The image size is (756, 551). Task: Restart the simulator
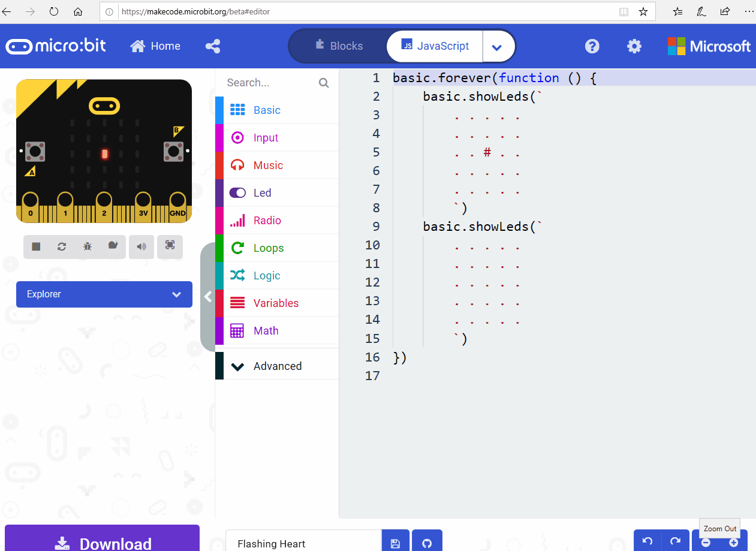[61, 246]
